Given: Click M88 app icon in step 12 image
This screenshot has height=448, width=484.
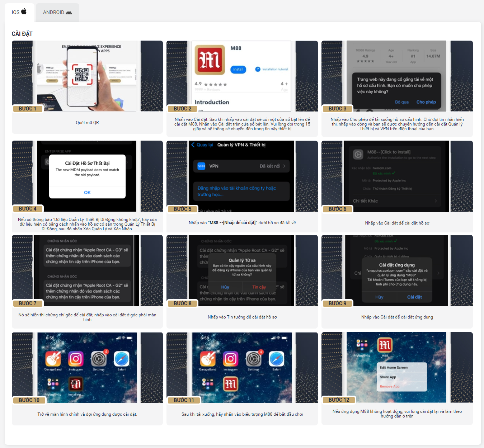Looking at the screenshot, I should click(385, 345).
